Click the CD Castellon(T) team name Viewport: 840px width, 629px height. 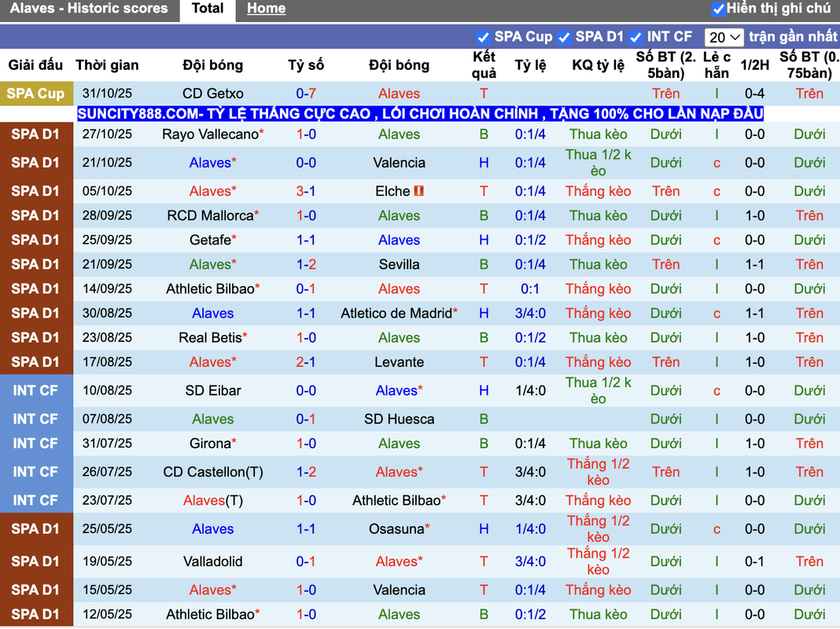point(212,472)
